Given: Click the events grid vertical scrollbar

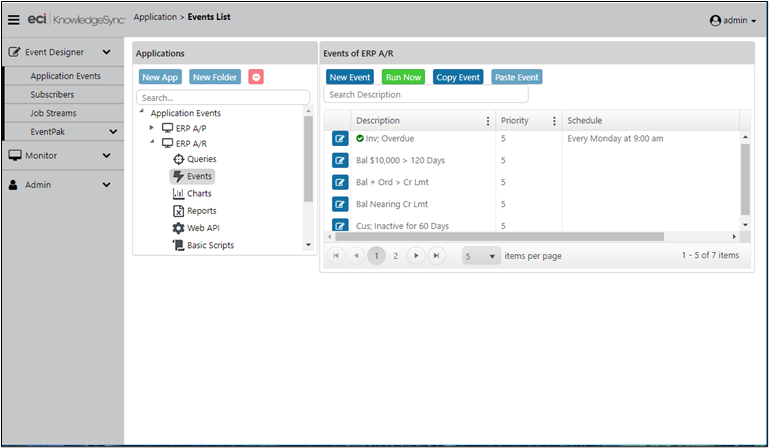Looking at the screenshot, I should (745, 179).
